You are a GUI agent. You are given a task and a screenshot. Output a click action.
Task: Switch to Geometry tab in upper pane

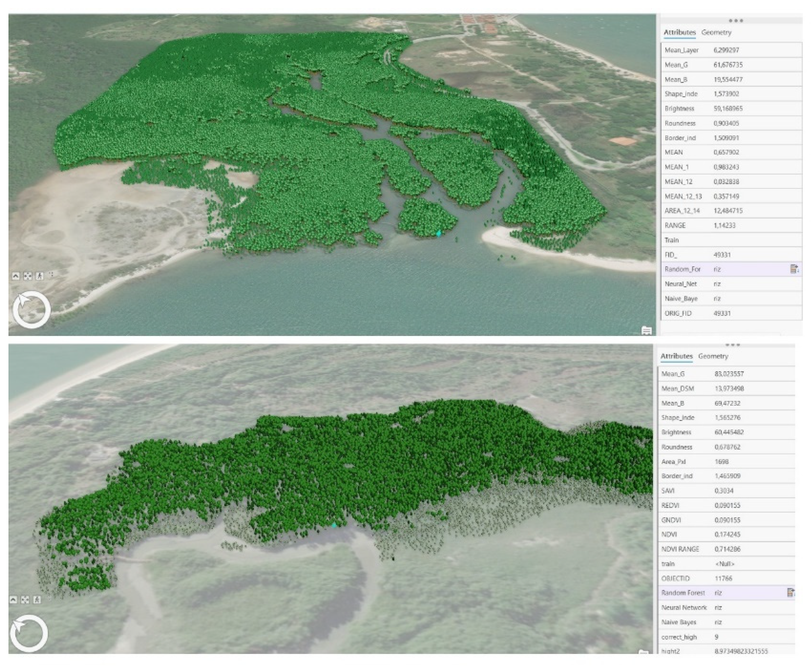[716, 32]
